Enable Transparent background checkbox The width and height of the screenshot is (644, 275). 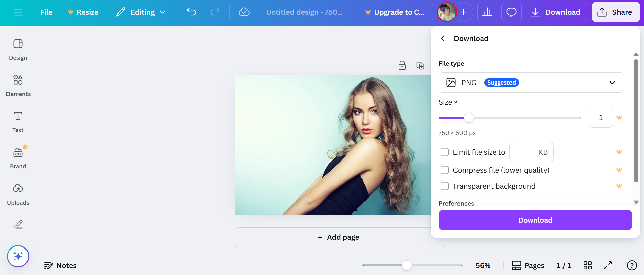(445, 186)
